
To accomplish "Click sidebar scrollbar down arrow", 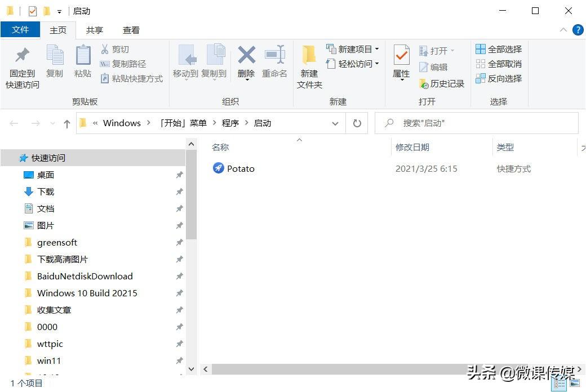I will pos(192,369).
